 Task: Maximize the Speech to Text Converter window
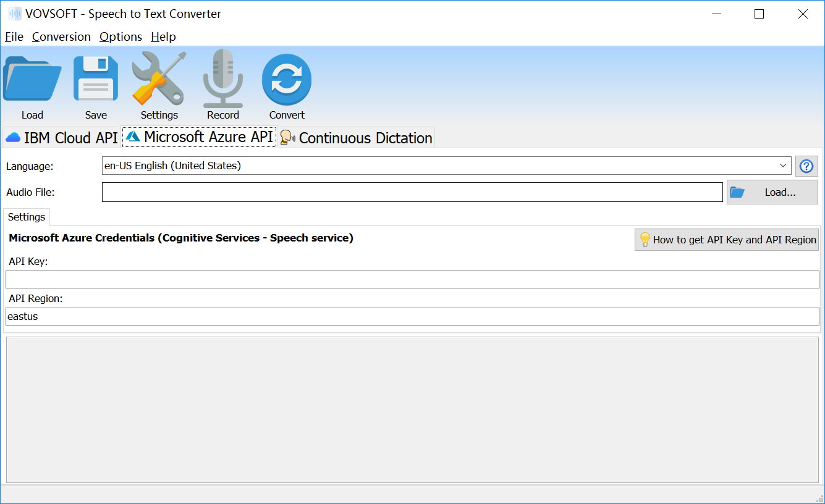pyautogui.click(x=759, y=14)
